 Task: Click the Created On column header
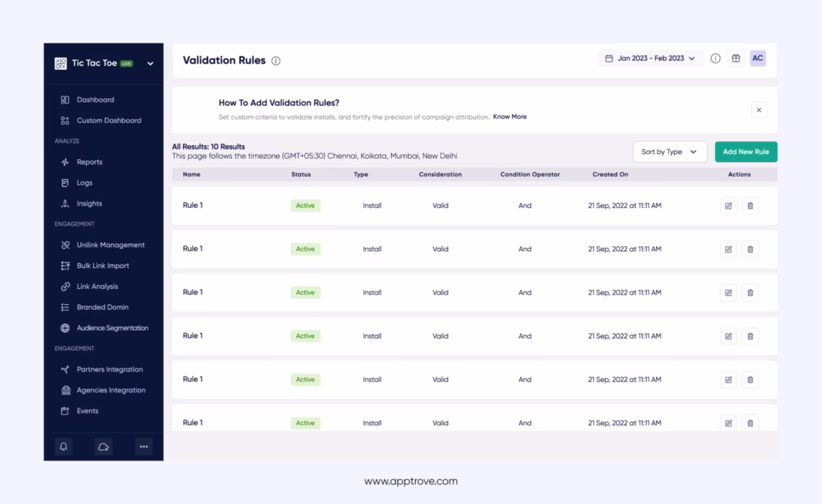(610, 174)
